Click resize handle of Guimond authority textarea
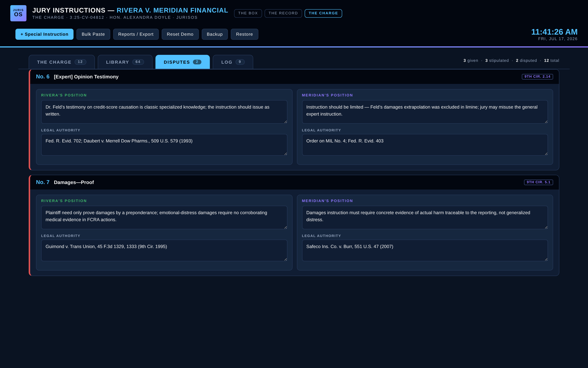This screenshot has width=588, height=368. click(286, 259)
